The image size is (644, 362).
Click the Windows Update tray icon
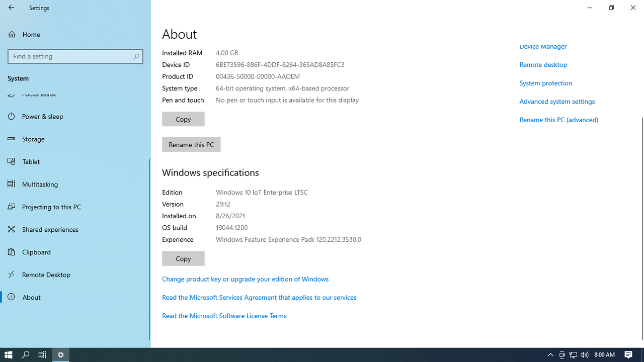coord(562,355)
